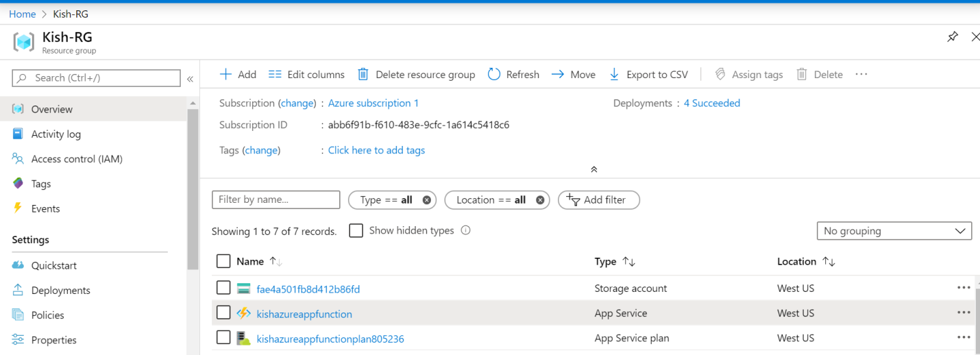Clear the Location filter using its x icon
The image size is (980, 355).
click(540, 200)
